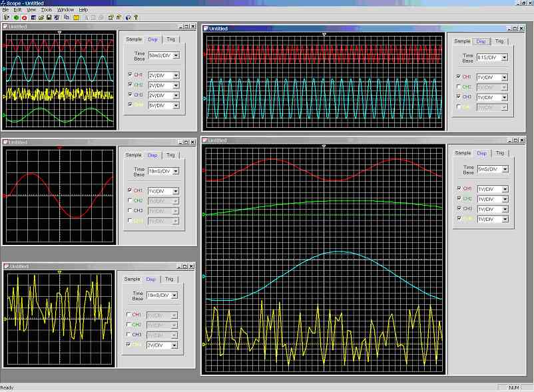Click the rightmost question mark help icon
The height and width of the screenshot is (392, 534).
coord(136,17)
